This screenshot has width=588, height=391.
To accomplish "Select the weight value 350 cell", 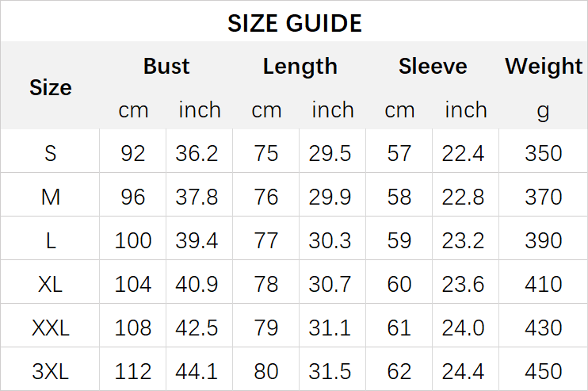I will [544, 153].
